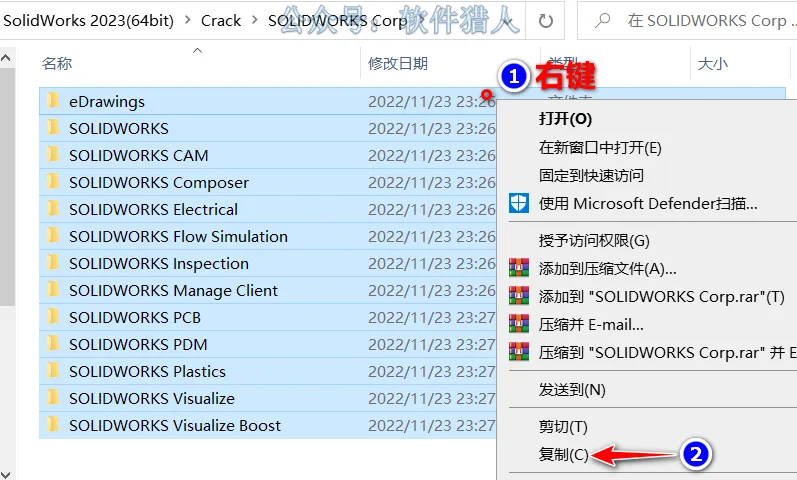Viewport: 797px width, 480px height.
Task: Select the SOLIDWORKS Electrical folder name
Action: pos(154,209)
